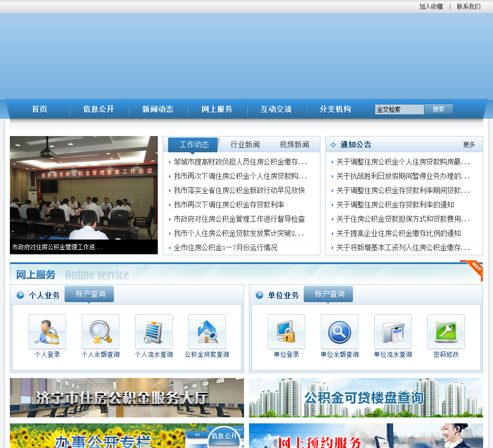Open the 单位余额查询 blue search icon

point(340,332)
